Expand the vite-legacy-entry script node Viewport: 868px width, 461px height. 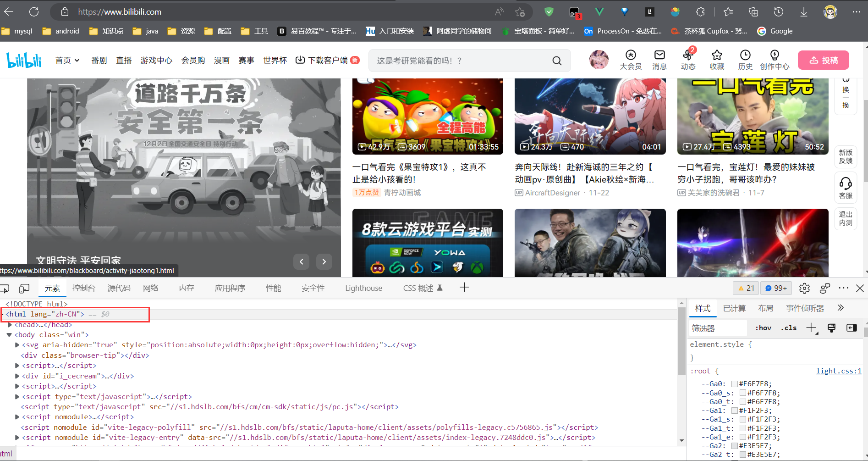(17, 438)
